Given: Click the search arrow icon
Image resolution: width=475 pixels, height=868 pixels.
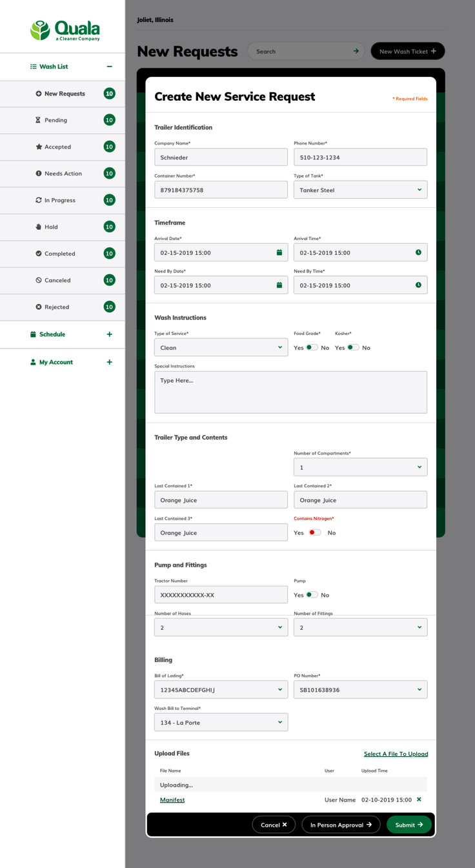Looking at the screenshot, I should pos(356,51).
